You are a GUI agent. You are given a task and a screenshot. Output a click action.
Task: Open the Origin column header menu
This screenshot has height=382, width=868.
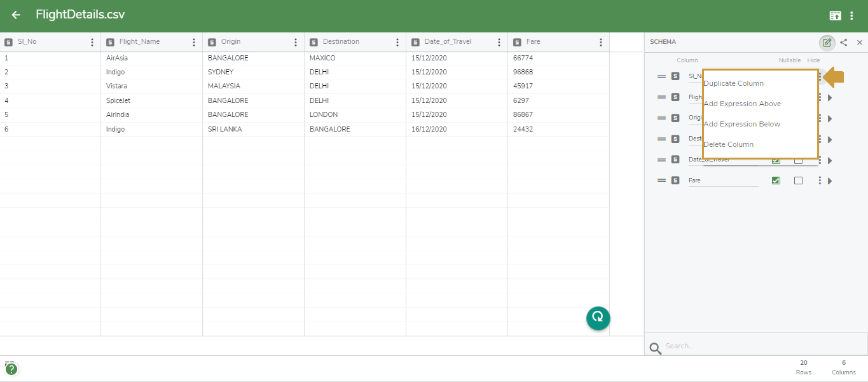click(x=295, y=41)
